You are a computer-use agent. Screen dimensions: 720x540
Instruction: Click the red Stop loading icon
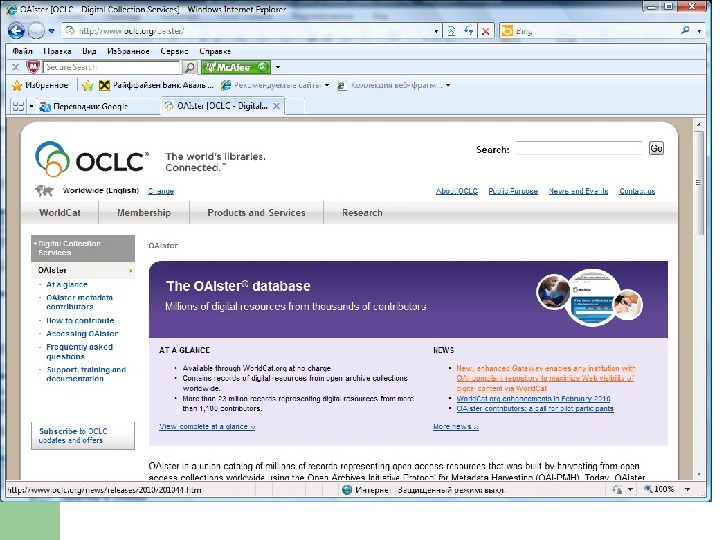[x=485, y=31]
